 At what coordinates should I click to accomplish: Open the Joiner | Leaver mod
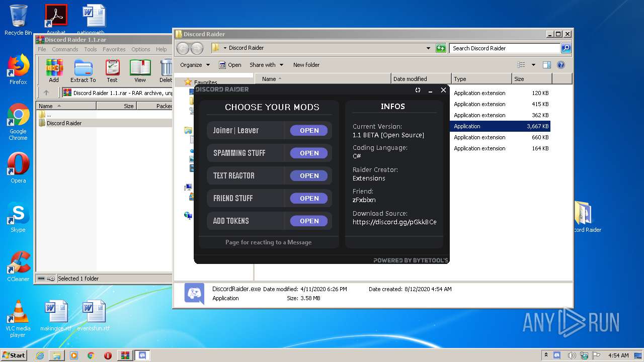pos(309,130)
